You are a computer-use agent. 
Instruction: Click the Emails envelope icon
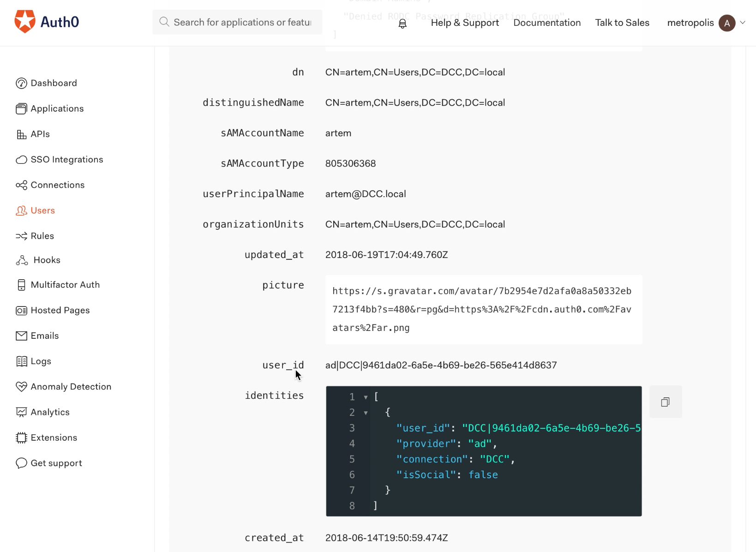(21, 336)
